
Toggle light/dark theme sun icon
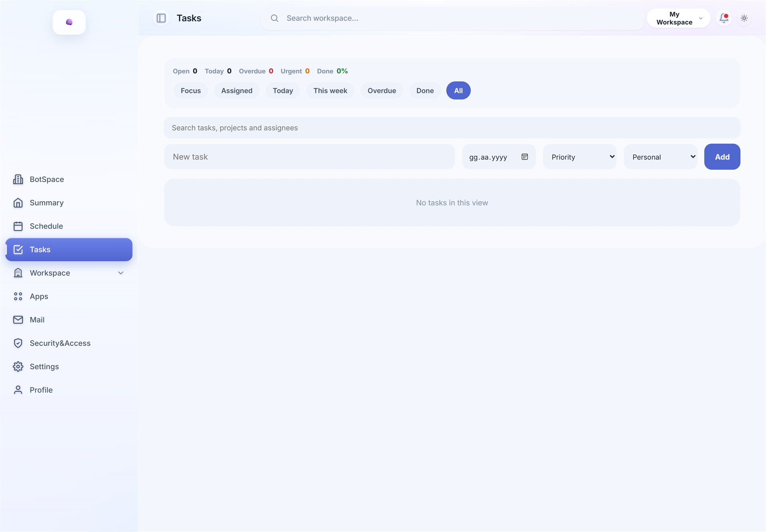click(x=744, y=18)
